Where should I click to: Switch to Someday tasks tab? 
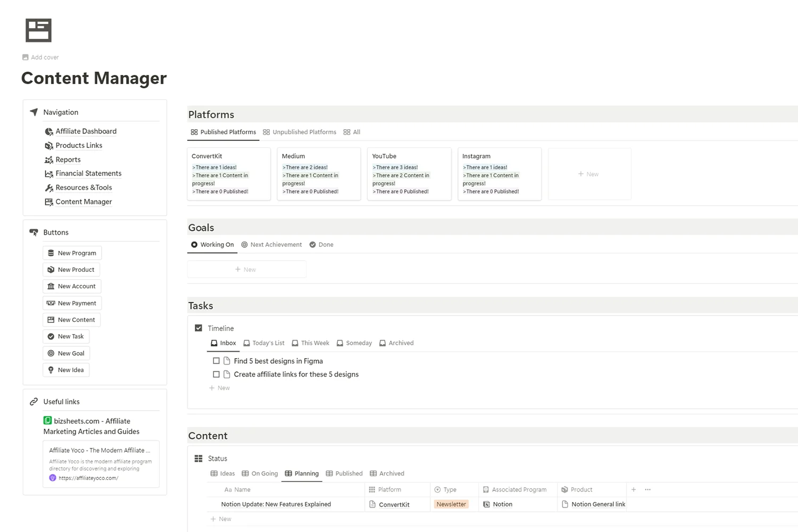tap(354, 343)
